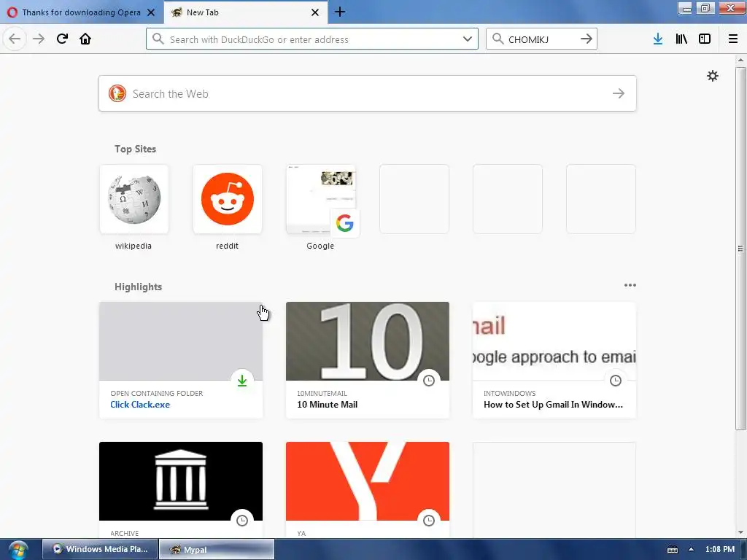Open the Windows Start button

18,550
